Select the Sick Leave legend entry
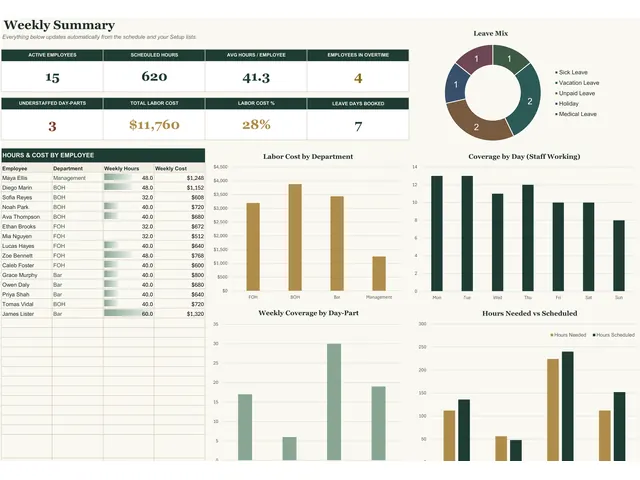The image size is (640, 480). 571,72
